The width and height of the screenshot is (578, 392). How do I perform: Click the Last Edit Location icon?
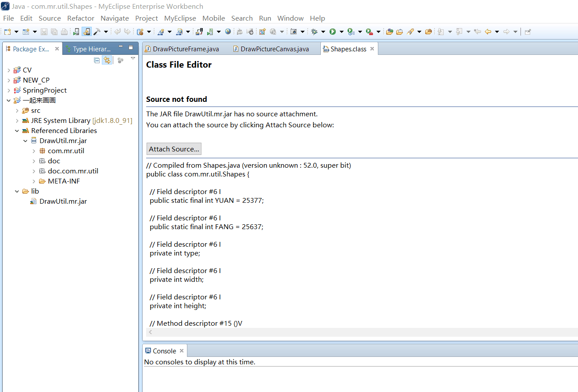(x=477, y=32)
